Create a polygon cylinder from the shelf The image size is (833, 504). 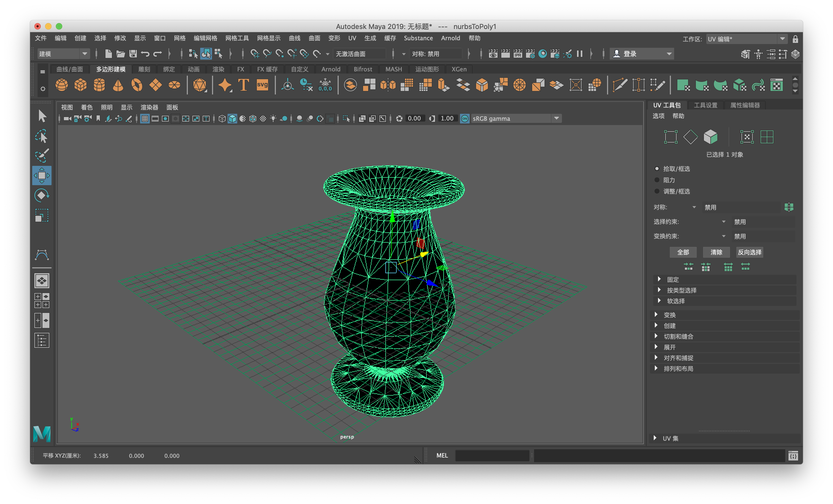coord(99,85)
